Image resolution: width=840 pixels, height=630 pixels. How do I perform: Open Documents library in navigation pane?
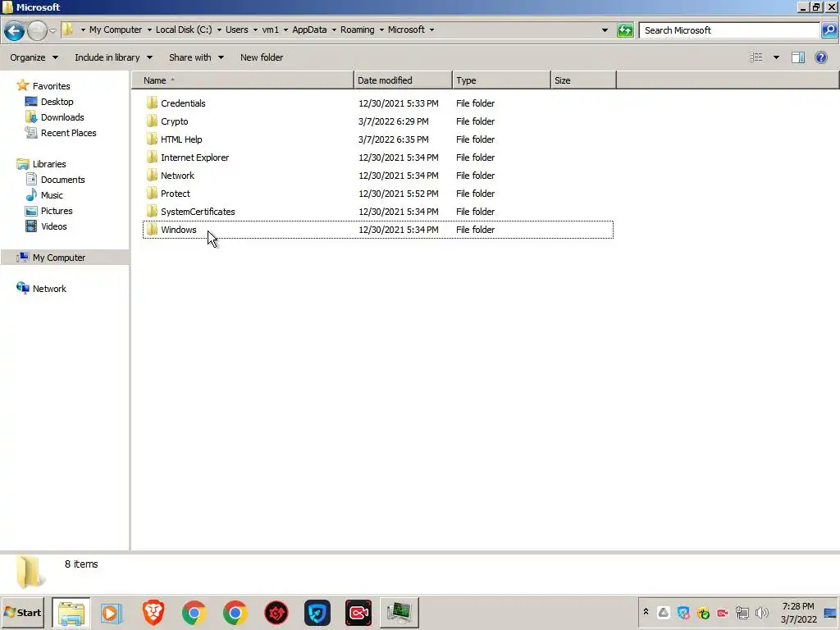[x=62, y=180]
